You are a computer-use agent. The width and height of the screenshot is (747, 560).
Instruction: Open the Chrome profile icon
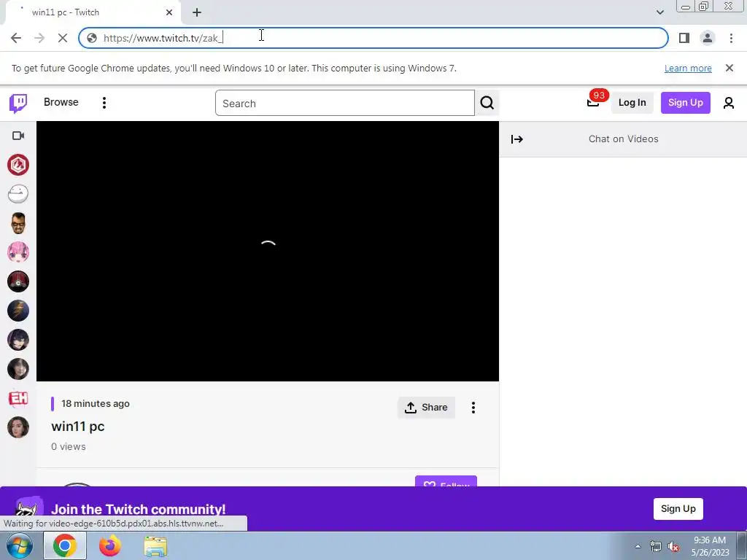708,38
